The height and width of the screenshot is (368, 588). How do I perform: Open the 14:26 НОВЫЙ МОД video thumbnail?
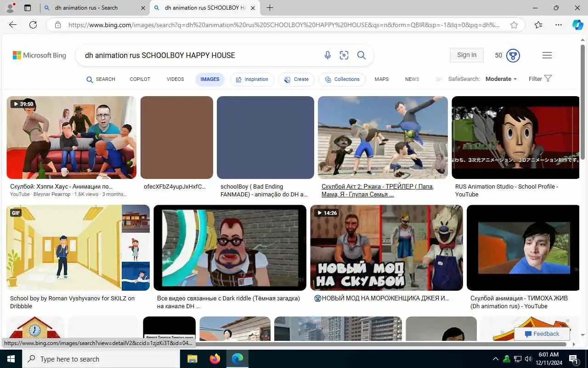[386, 247]
